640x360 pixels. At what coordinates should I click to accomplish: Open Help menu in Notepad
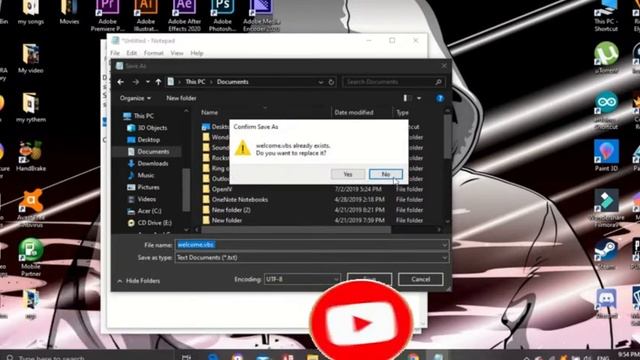point(197,53)
